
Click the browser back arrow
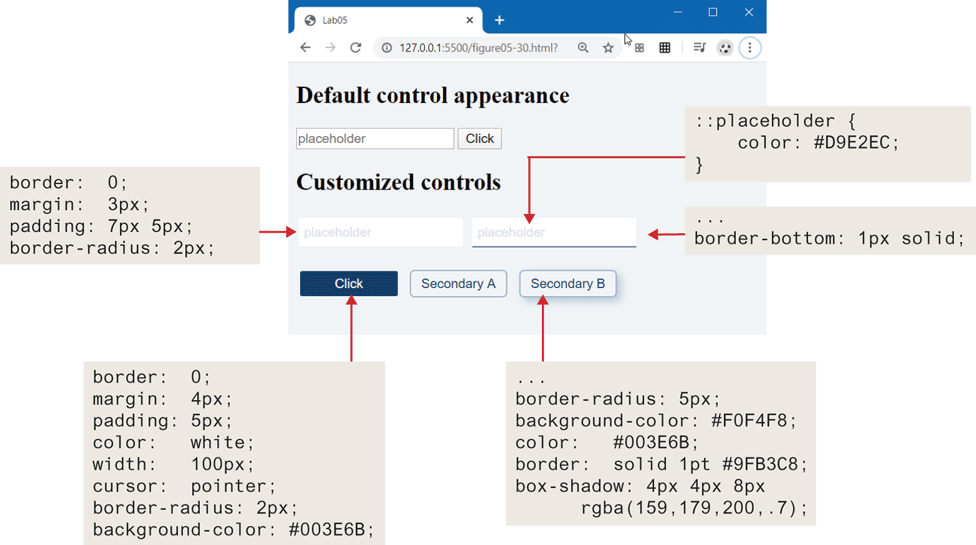306,48
